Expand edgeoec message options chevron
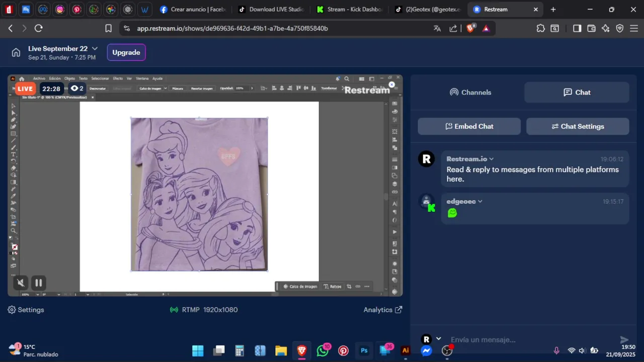The width and height of the screenshot is (644, 362). 480,201
